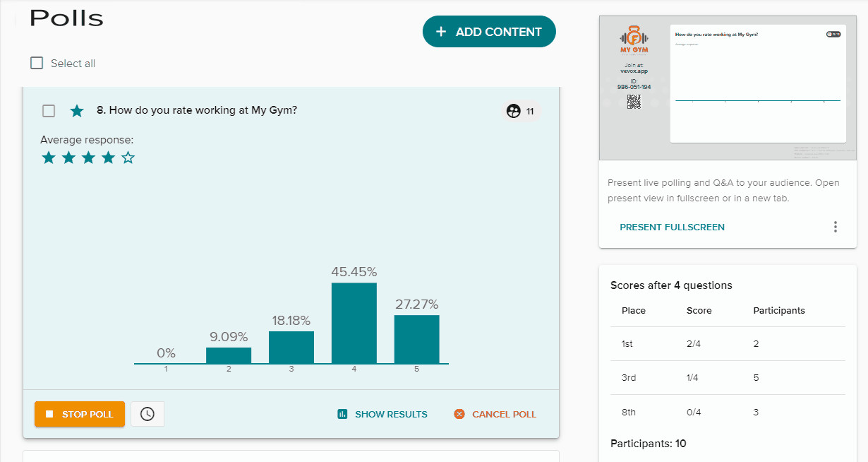Click the filled star icon beside poll 8
The width and height of the screenshot is (868, 462).
click(77, 111)
